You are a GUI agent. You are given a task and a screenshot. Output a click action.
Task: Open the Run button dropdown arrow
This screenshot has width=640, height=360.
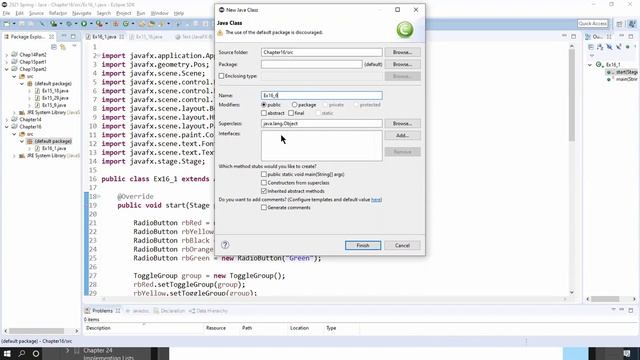91,24
